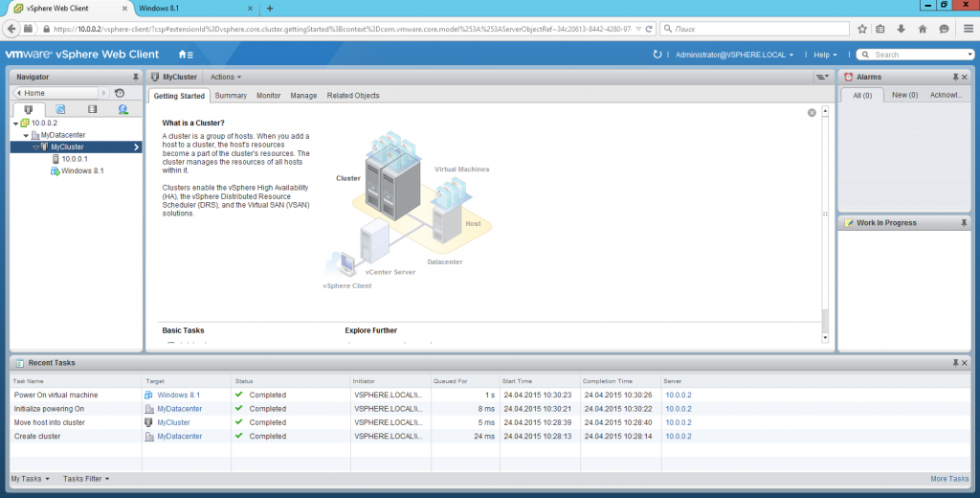Close the Recent Tasks panel
Screen dimensions: 980x498
965,363
